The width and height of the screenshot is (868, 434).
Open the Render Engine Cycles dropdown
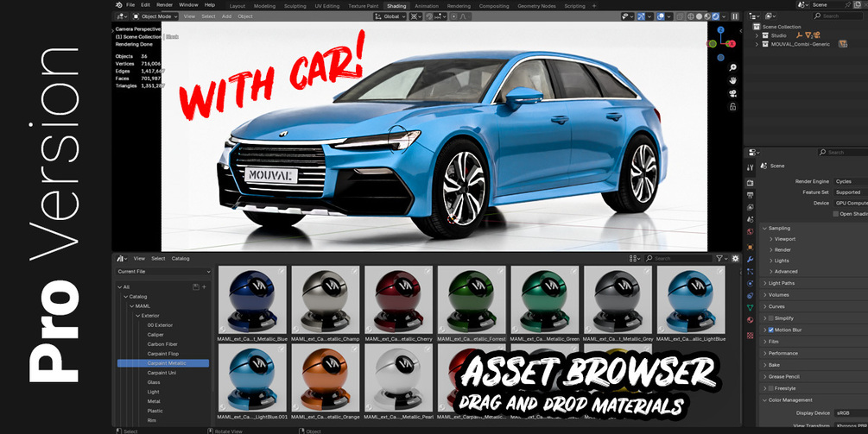pyautogui.click(x=850, y=181)
